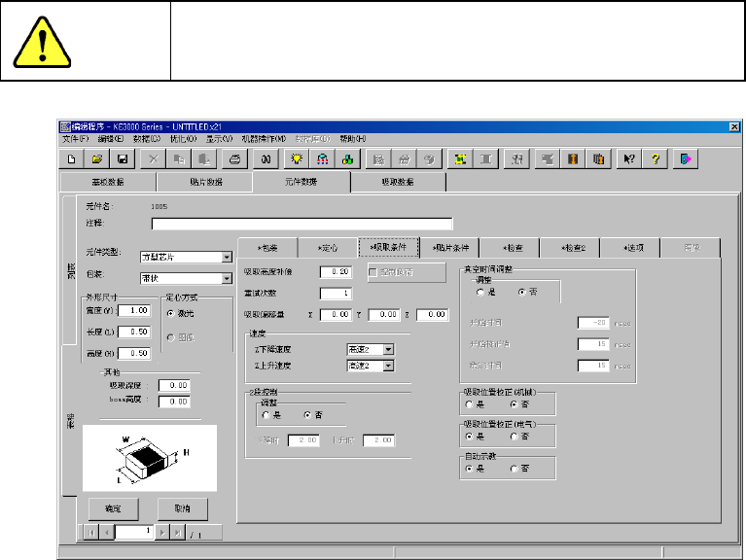
Task: Click the Open folder toolbar icon
Action: 97,158
